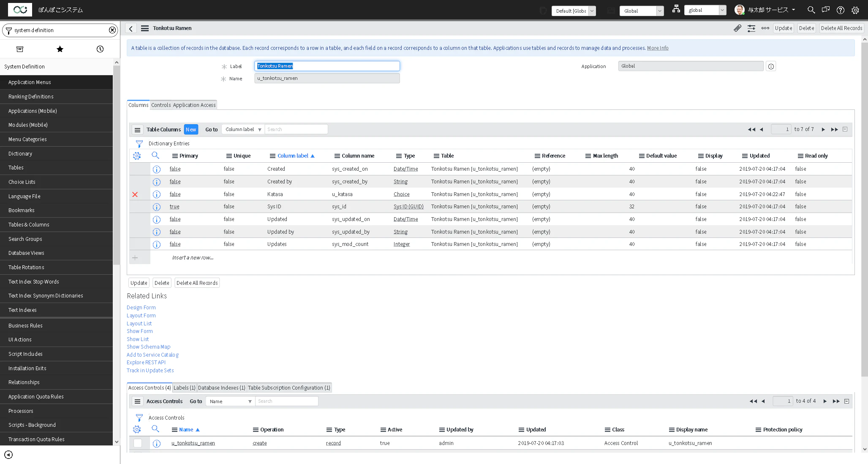Screen dimensions: 868x464
Task: Open Name Go to dropdown in Access Controls
Action: [x=231, y=401]
